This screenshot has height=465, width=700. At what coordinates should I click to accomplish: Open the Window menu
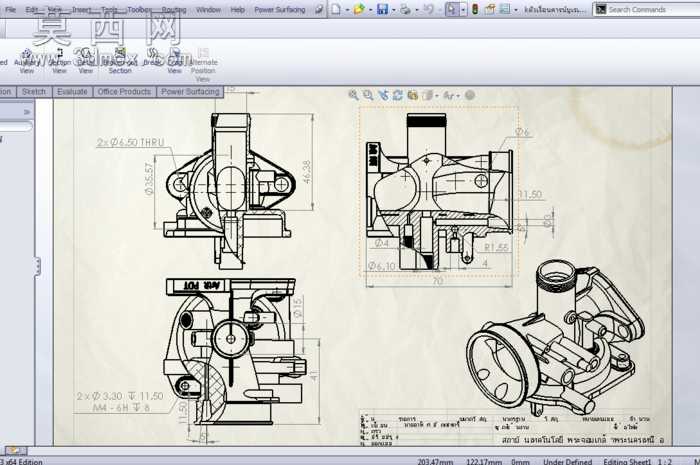click(208, 9)
